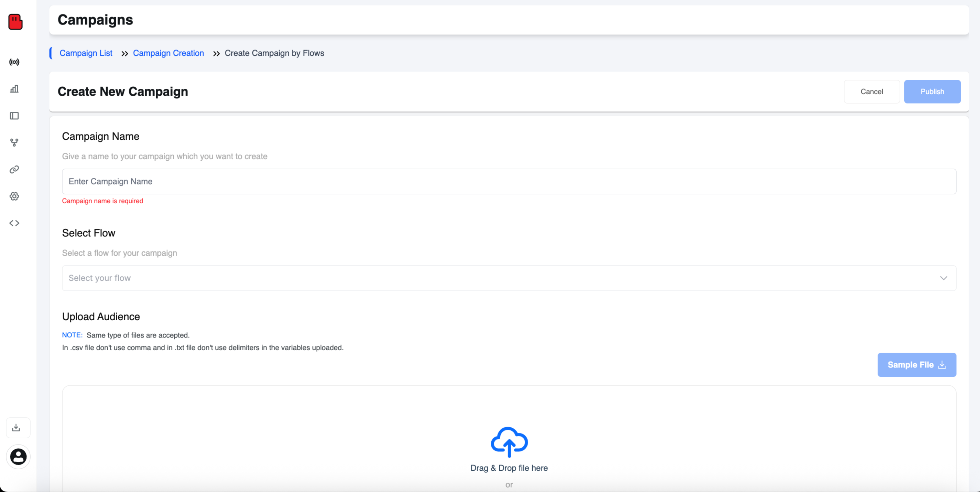Click the 'Create New Campaign' heading
The image size is (980, 492).
(122, 92)
